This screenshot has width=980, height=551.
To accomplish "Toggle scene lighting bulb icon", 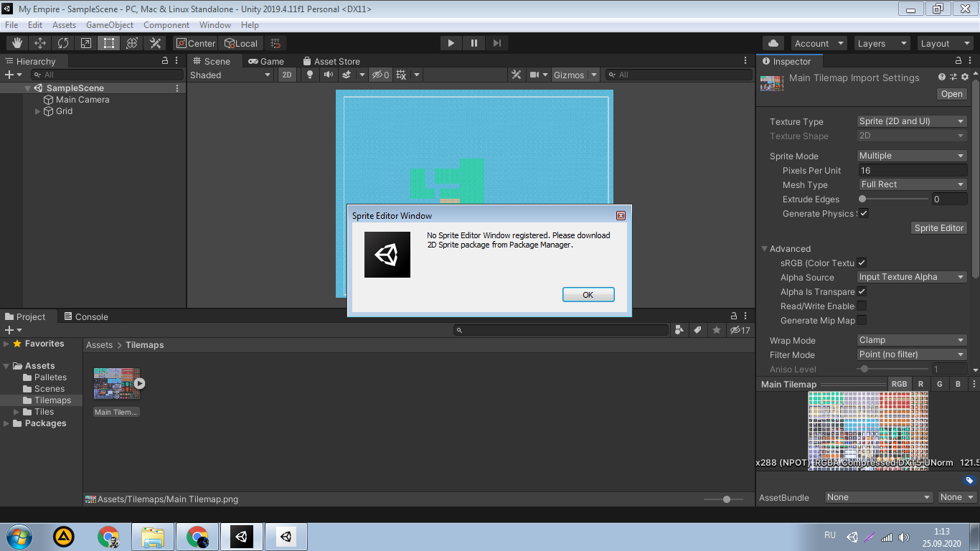I will coord(310,75).
